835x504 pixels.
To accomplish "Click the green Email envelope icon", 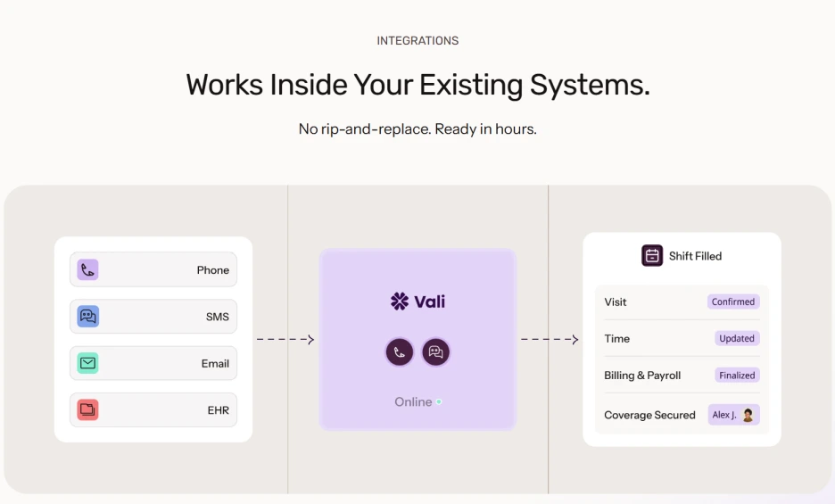I will (x=87, y=363).
